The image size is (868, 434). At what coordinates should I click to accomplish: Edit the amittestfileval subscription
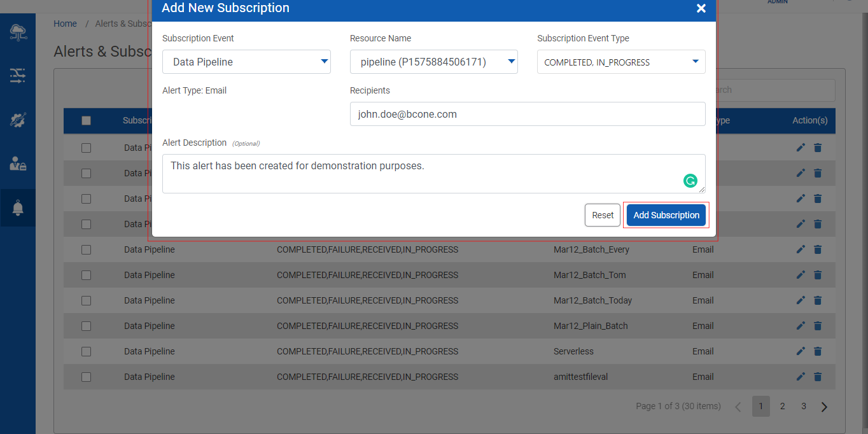801,377
